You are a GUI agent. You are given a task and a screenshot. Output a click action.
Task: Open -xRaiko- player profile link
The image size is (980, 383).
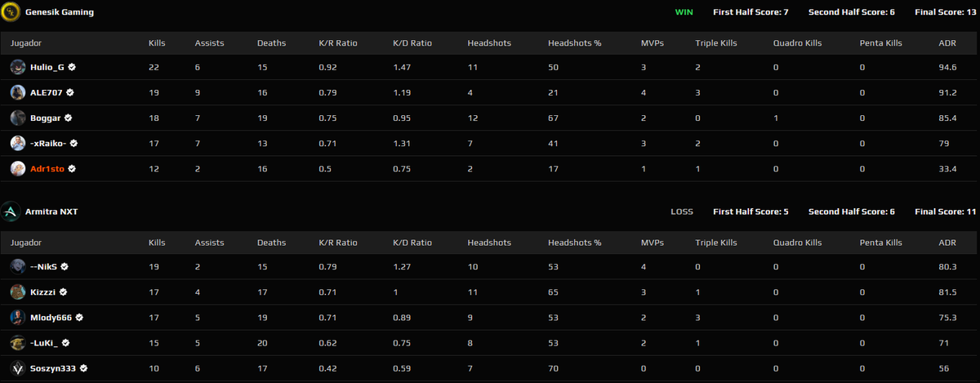point(48,144)
